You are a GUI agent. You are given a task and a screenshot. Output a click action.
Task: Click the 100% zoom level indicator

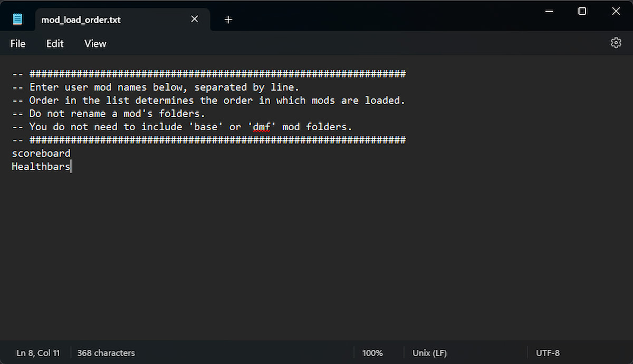click(x=372, y=353)
